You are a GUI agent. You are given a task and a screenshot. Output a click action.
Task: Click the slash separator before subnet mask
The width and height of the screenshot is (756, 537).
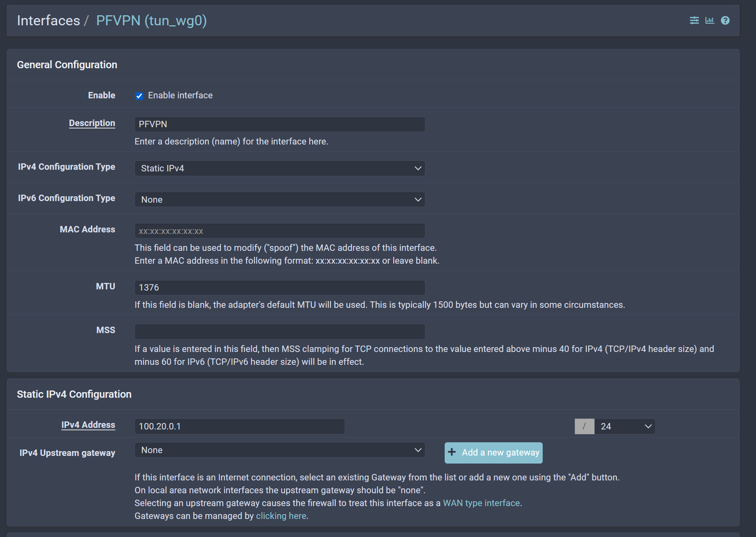tap(584, 427)
